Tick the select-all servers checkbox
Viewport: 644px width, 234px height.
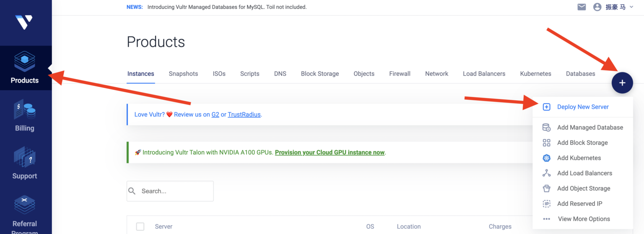pyautogui.click(x=140, y=226)
